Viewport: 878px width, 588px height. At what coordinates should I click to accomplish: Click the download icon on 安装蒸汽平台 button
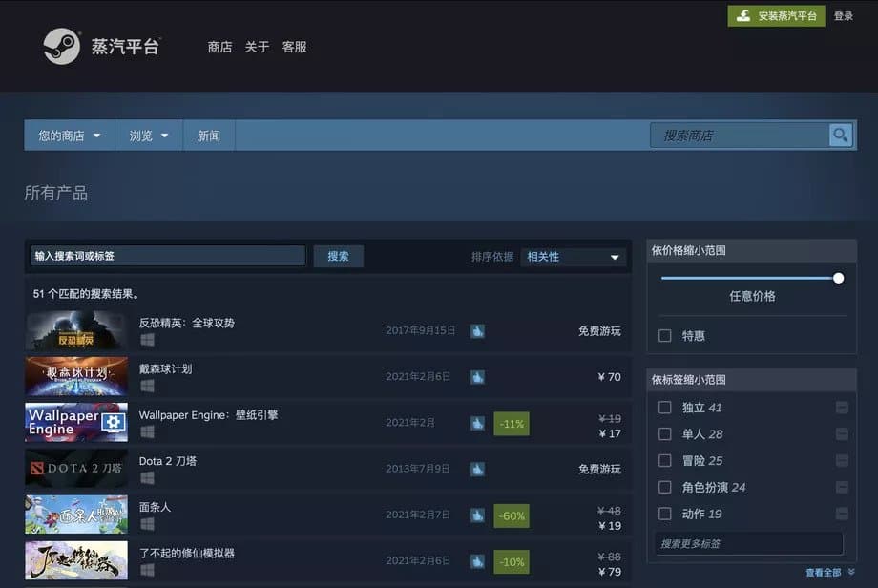(x=743, y=15)
